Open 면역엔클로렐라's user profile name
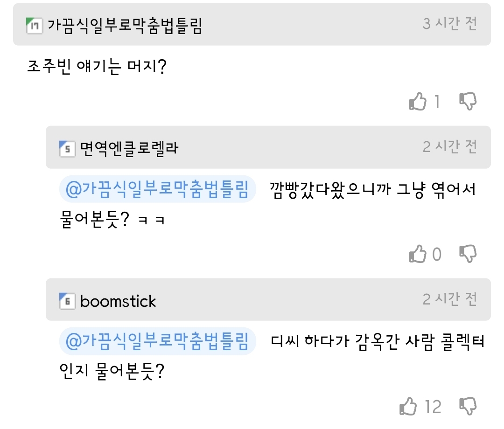This screenshot has height=429, width=504. click(x=129, y=148)
